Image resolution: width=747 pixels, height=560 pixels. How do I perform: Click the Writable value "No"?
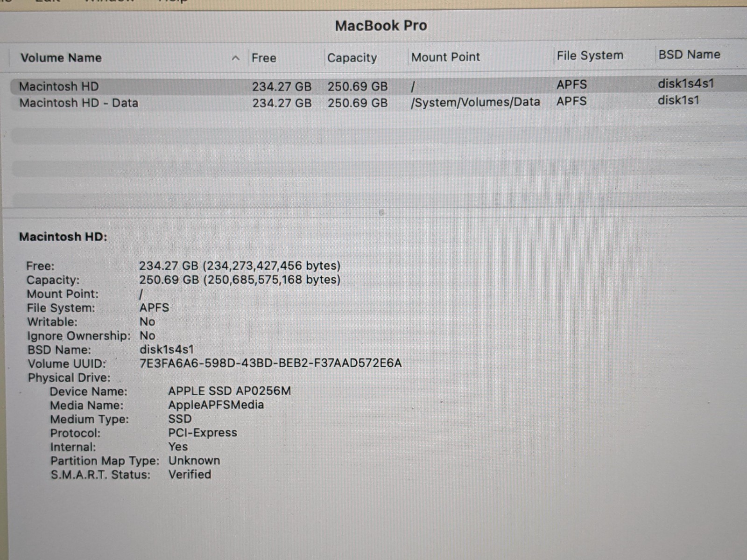(147, 322)
